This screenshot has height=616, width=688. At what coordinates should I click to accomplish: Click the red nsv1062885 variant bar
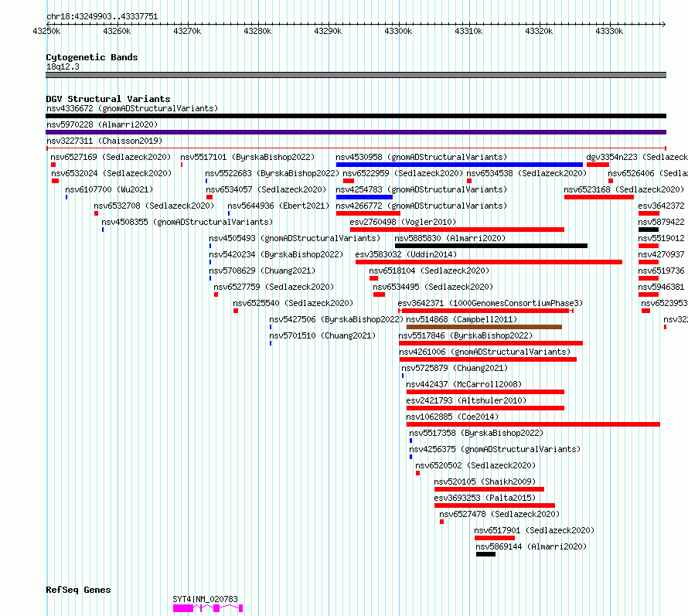(x=533, y=424)
